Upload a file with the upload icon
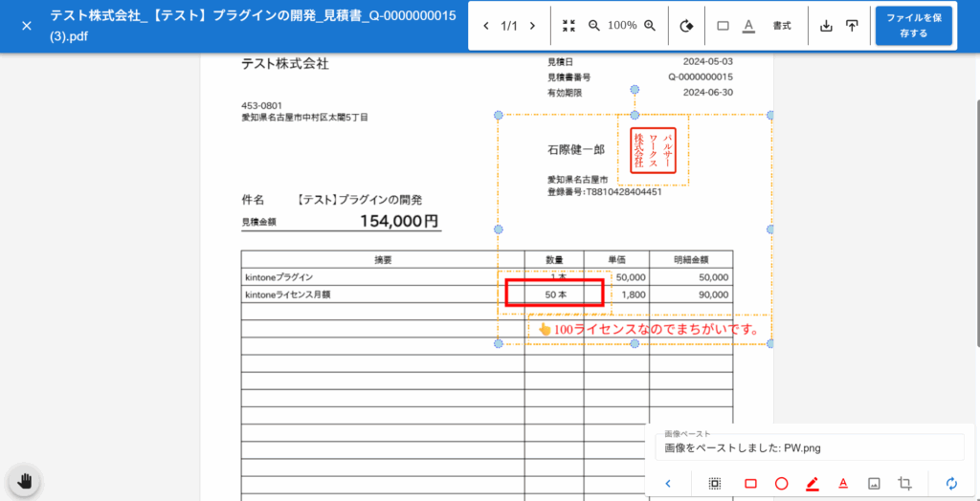The image size is (980, 501). pos(852,26)
